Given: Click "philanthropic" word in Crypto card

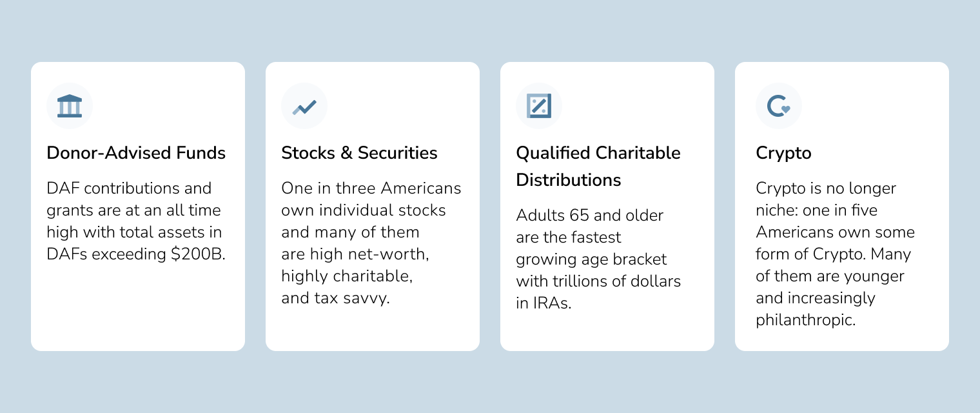Looking at the screenshot, I should click(805, 320).
